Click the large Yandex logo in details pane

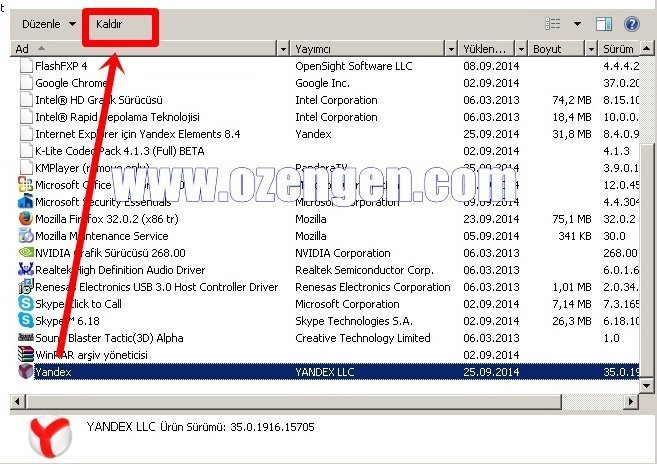point(50,437)
